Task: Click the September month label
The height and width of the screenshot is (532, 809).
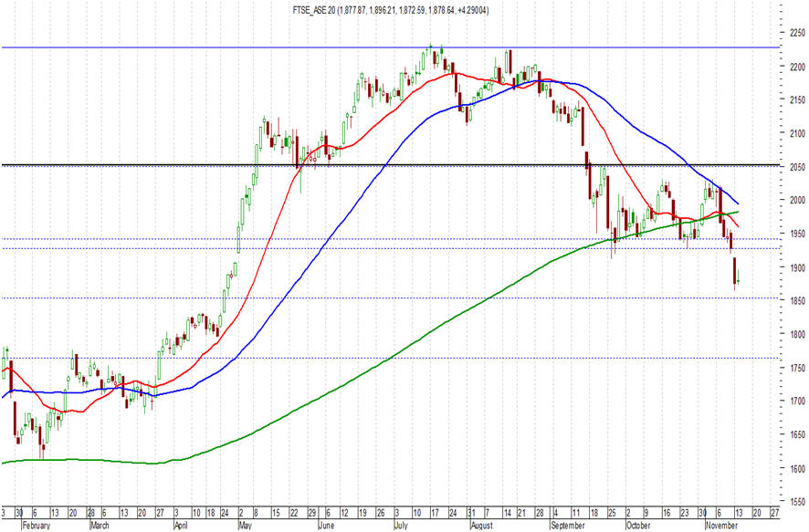Action: (568, 526)
